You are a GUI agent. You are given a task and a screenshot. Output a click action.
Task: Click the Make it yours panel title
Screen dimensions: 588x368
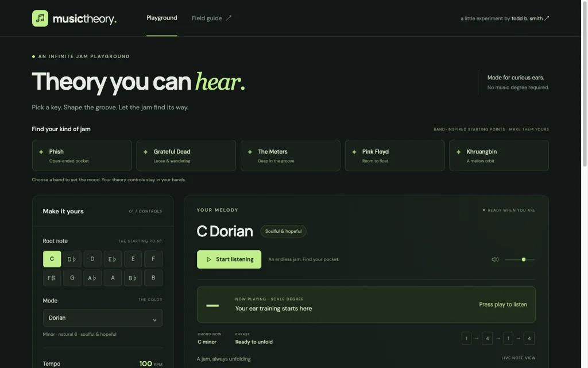[x=63, y=212]
